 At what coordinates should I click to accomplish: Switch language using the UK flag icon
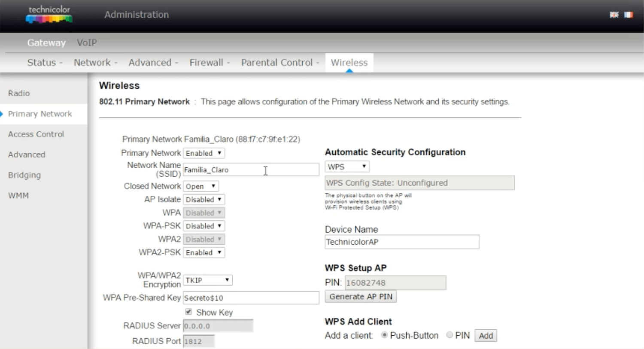tap(614, 15)
